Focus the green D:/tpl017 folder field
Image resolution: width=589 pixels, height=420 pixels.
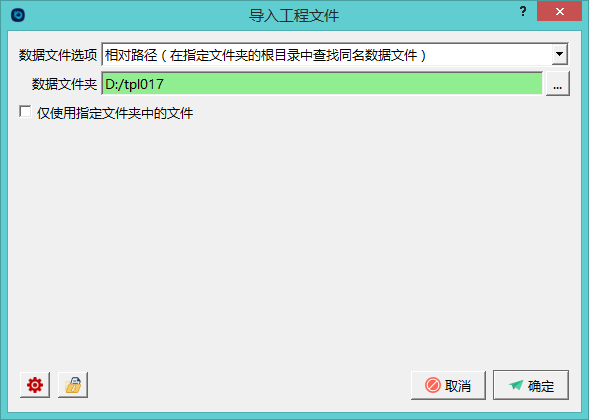tap(322, 84)
